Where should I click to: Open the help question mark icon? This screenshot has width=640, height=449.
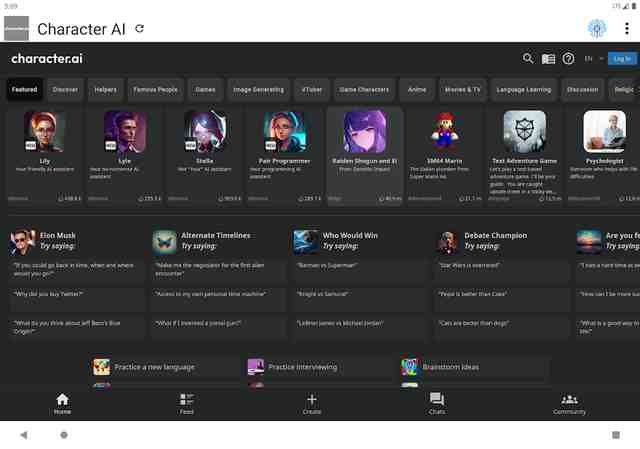[x=568, y=59]
